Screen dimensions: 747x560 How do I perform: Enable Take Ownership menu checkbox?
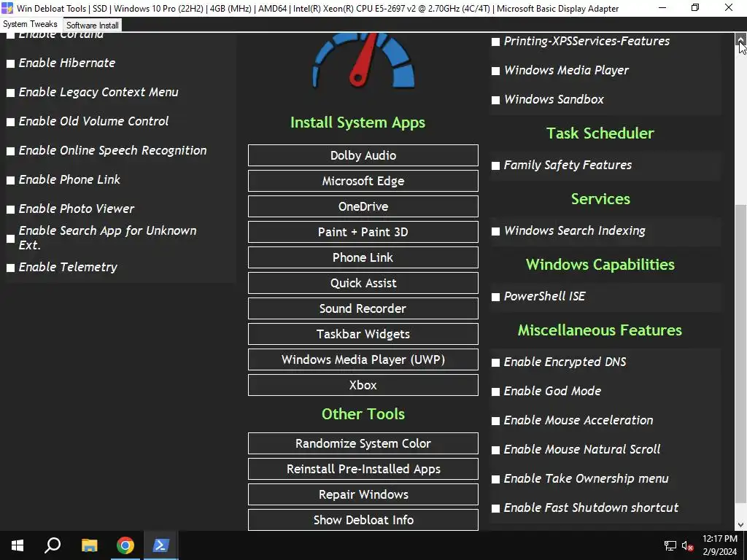[x=495, y=479]
